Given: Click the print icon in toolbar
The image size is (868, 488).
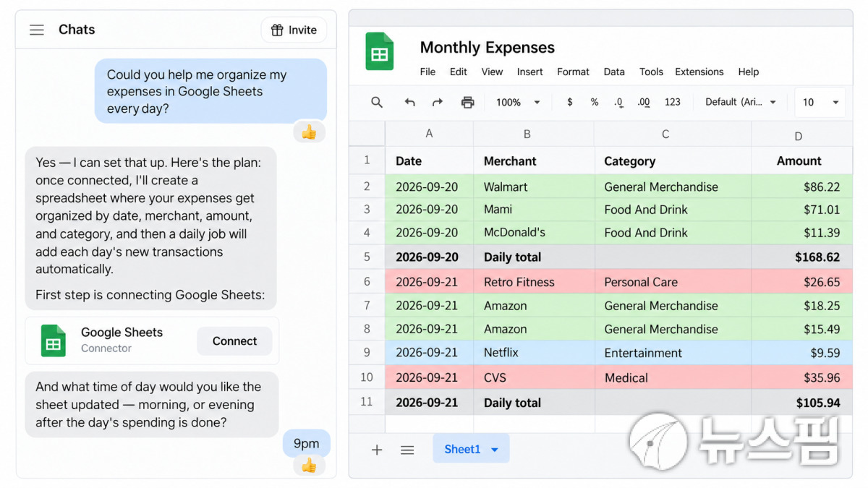Looking at the screenshot, I should 467,102.
